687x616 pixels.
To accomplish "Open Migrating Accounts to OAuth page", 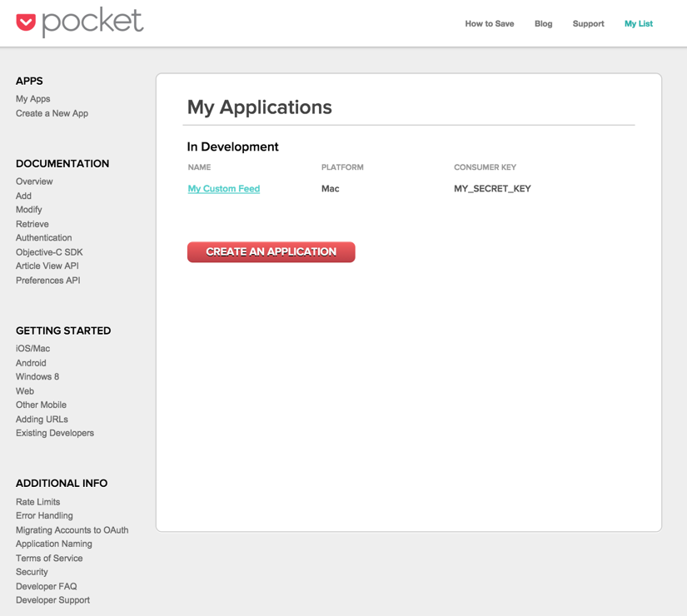I will [72, 530].
